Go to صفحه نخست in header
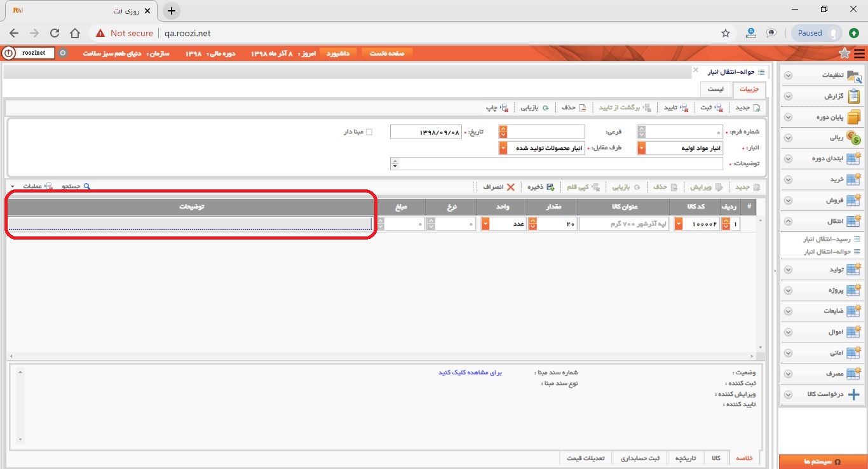 tap(387, 53)
